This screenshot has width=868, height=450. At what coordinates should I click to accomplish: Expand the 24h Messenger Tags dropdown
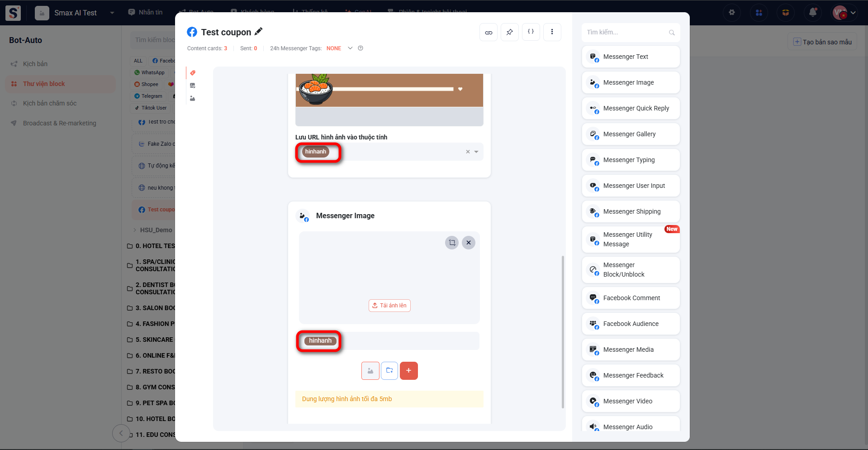coord(350,48)
